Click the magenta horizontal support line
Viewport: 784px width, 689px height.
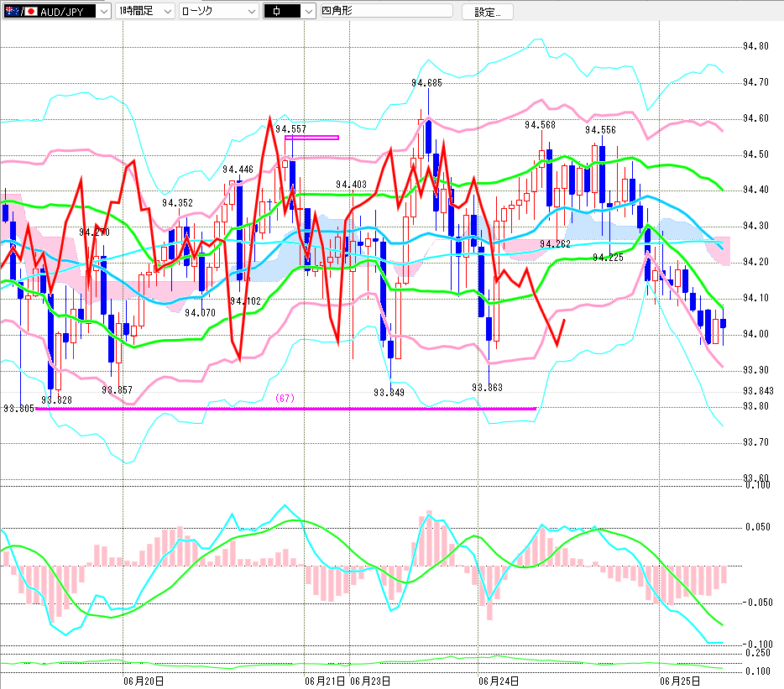pyautogui.click(x=286, y=409)
